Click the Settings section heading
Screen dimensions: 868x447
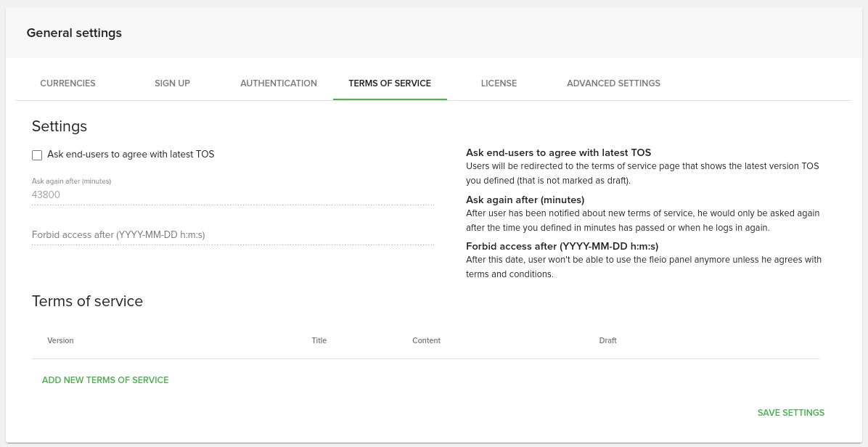[x=60, y=126]
